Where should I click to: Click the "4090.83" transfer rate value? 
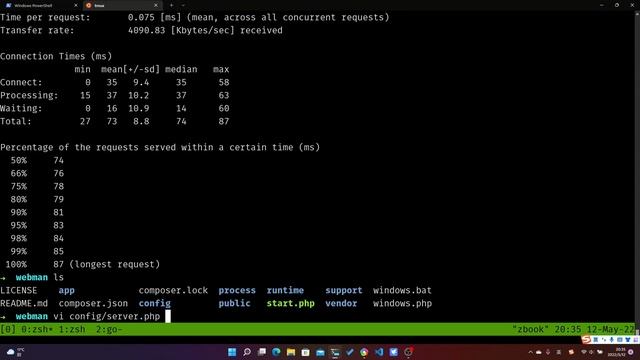(147, 30)
